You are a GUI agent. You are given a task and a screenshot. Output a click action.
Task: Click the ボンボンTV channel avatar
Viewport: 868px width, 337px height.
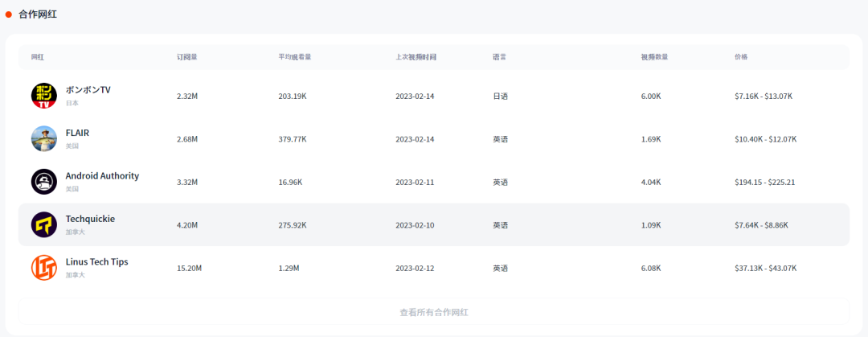pos(43,96)
